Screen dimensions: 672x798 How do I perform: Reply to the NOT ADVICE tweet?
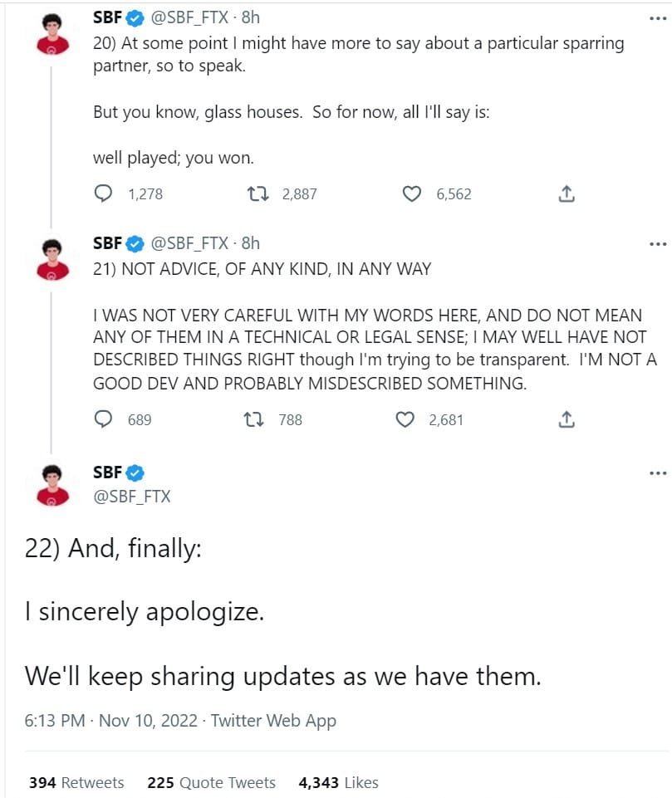pyautogui.click(x=105, y=419)
